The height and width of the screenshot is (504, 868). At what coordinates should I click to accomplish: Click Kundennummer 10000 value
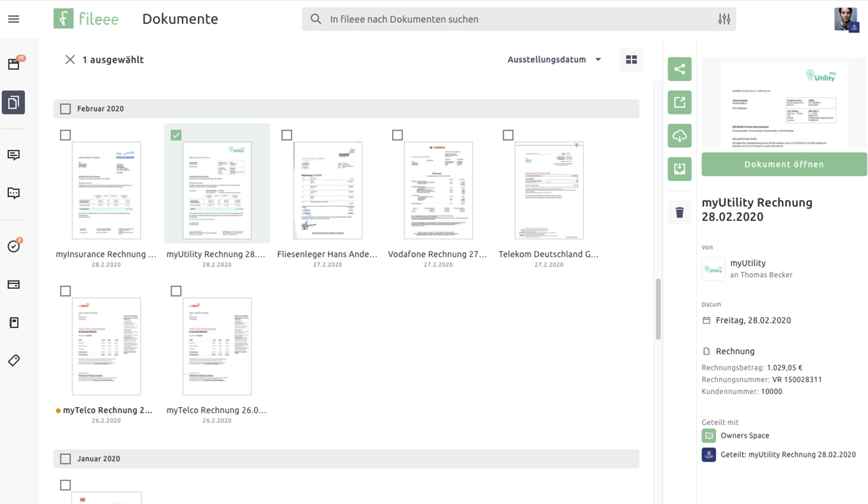[772, 392]
